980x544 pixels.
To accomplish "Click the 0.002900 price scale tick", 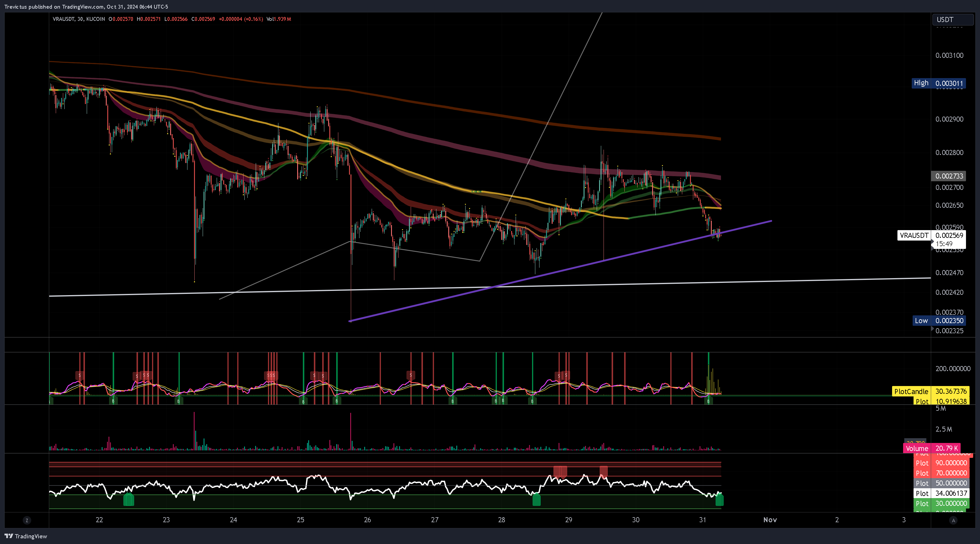I will pos(949,120).
